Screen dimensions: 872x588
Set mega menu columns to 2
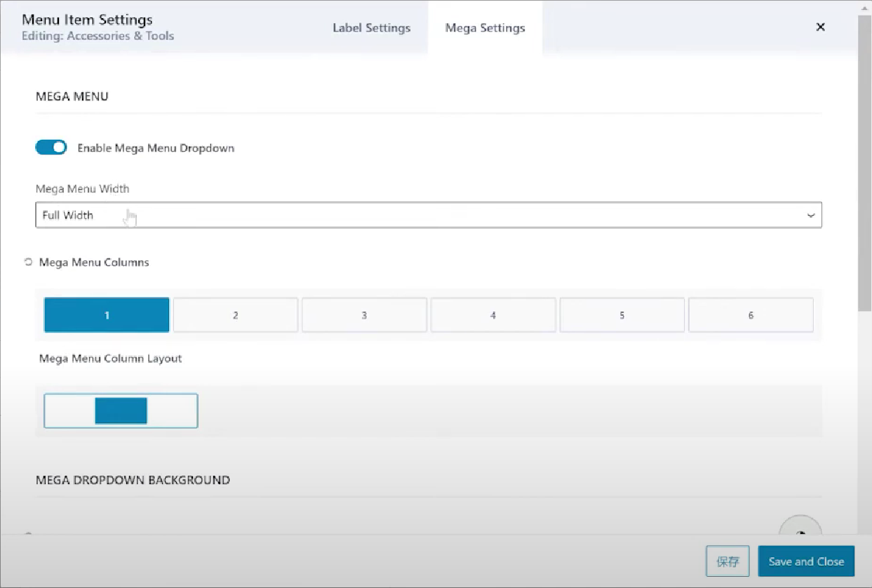click(236, 315)
